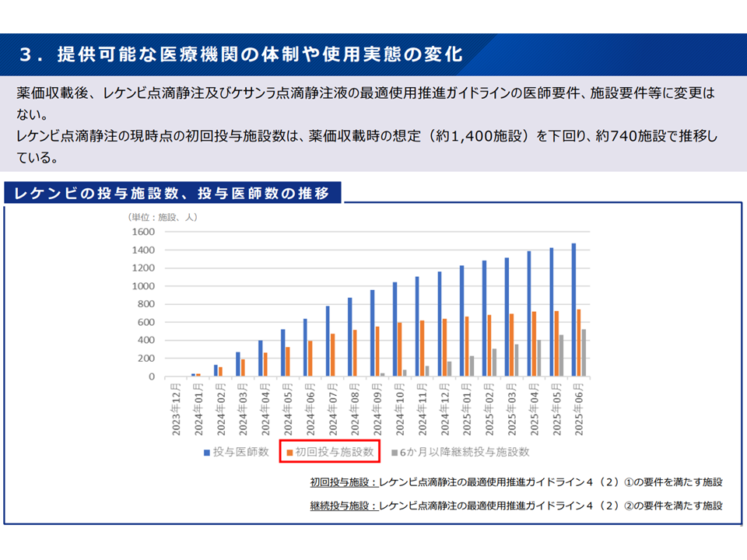Click the x-axis label 2024年10月
The width and height of the screenshot is (747, 560).
[400, 410]
